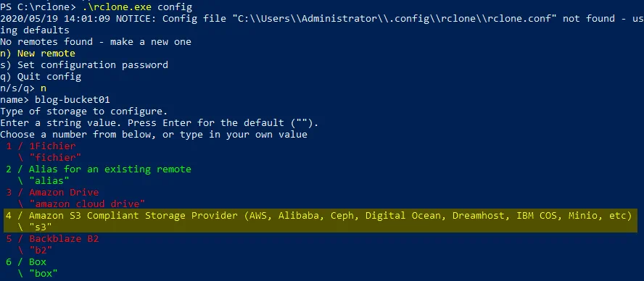Screen dimensions: 644x281
Task: Click the highlighted "s3" value string
Action: click(41, 227)
